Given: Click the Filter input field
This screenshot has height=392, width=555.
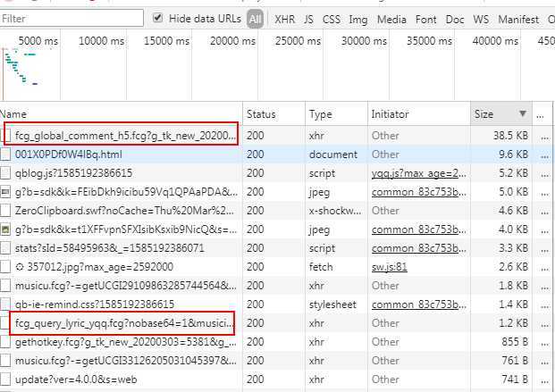Looking at the screenshot, I should click(71, 18).
